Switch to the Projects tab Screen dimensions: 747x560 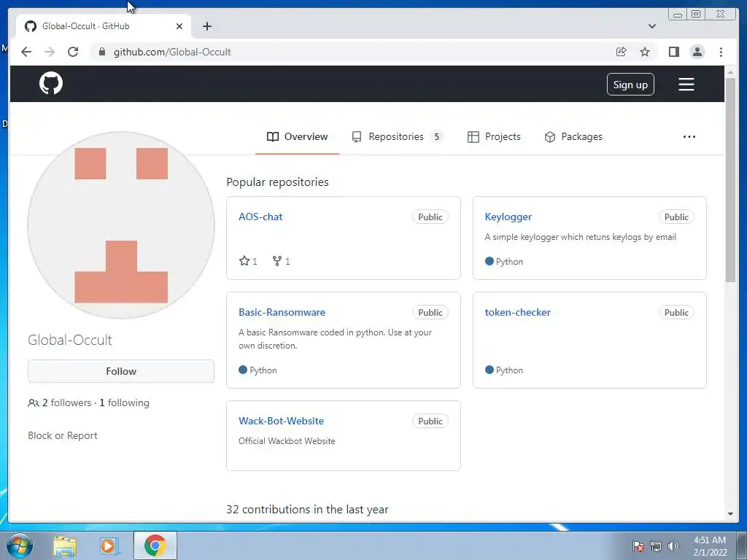(494, 136)
